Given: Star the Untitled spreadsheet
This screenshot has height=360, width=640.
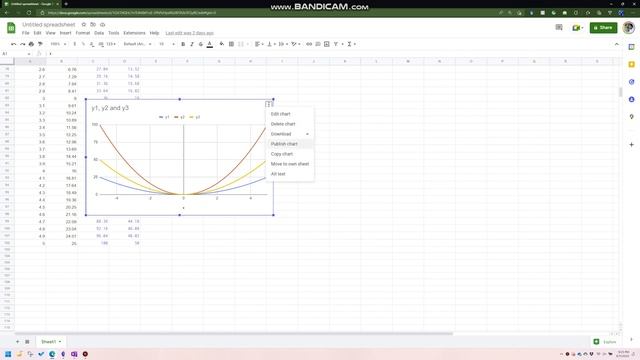Looking at the screenshot, I should tap(84, 24).
